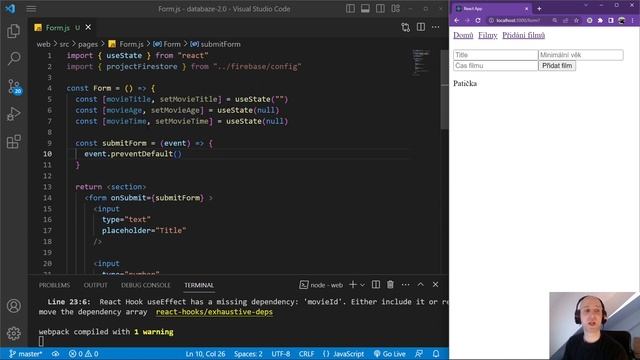Open Source Control view with 20 badge
Image resolution: width=640 pixels, height=360 pixels.
tap(14, 87)
